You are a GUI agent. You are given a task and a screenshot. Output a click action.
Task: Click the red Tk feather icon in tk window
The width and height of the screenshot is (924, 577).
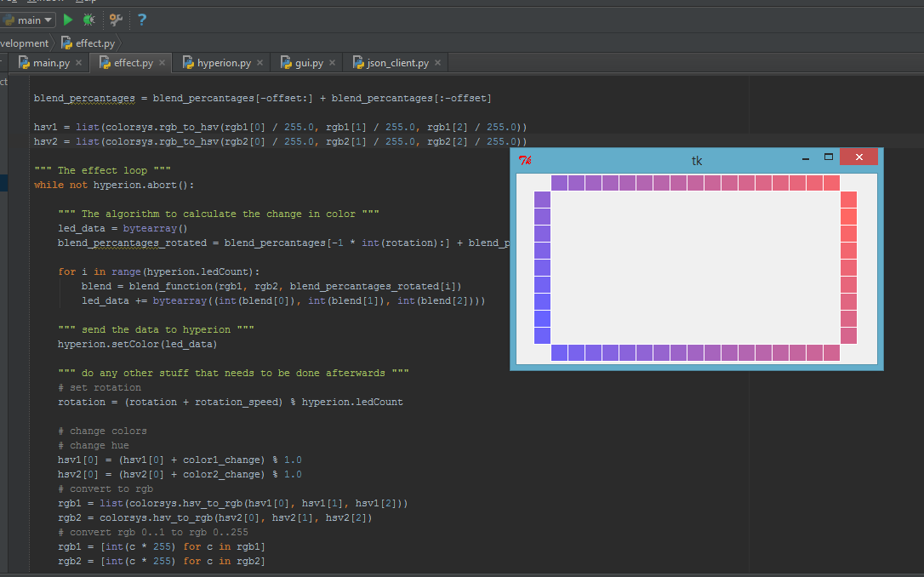coord(525,160)
